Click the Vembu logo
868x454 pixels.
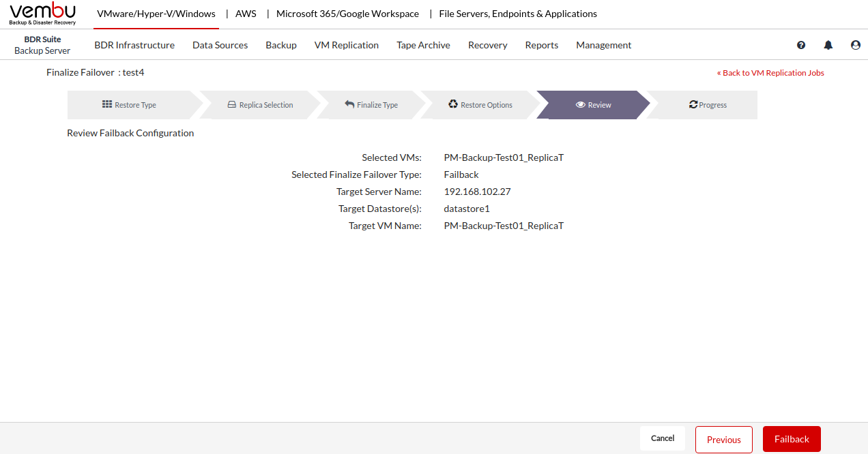[x=43, y=14]
